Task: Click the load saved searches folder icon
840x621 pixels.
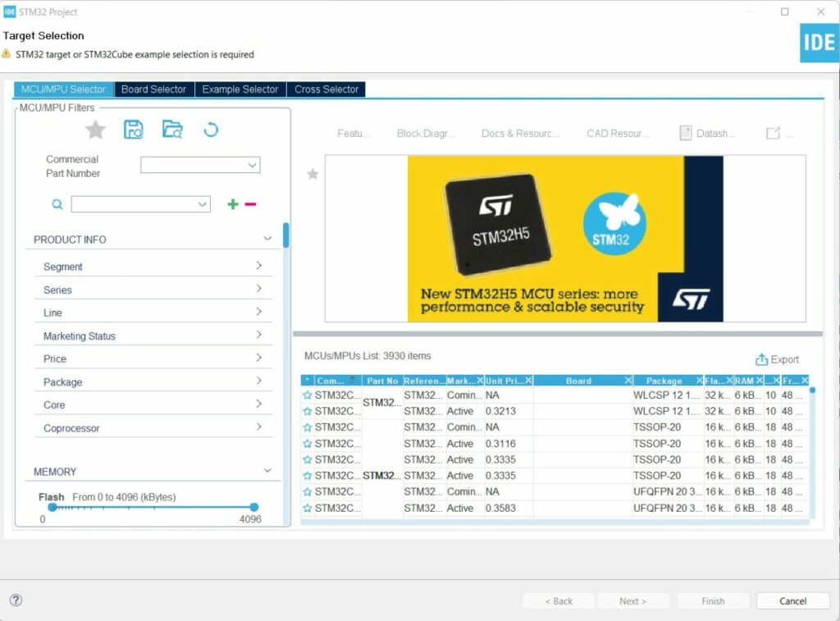Action: pos(172,130)
